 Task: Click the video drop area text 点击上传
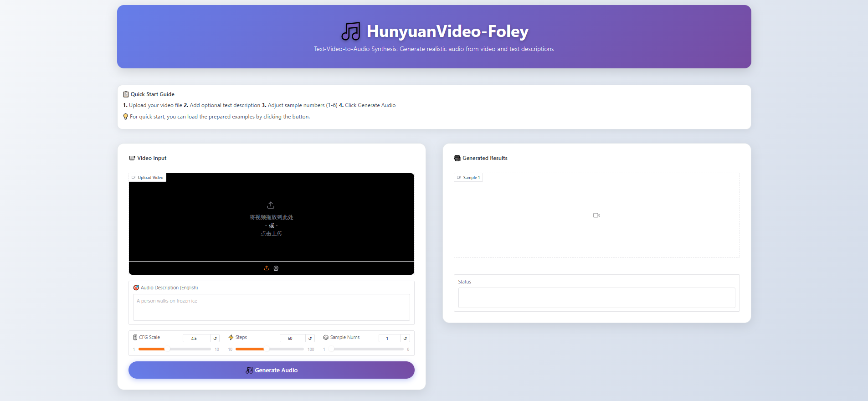click(271, 233)
